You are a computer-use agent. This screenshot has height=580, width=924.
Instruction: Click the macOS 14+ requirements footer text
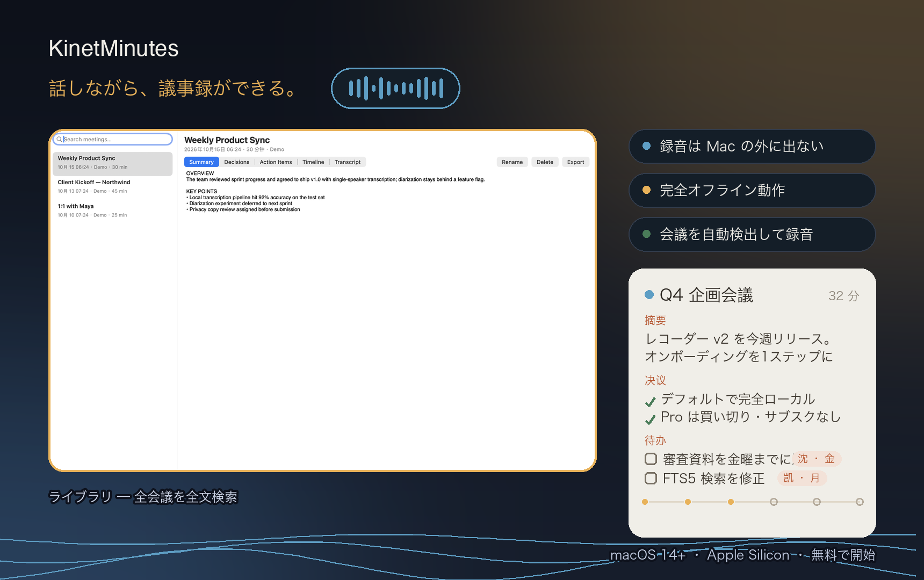(743, 555)
